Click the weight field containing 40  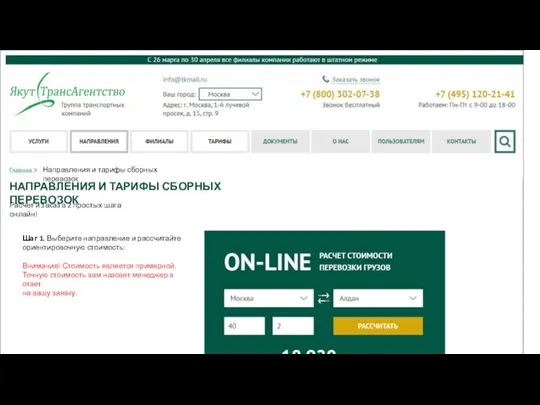pos(244,326)
